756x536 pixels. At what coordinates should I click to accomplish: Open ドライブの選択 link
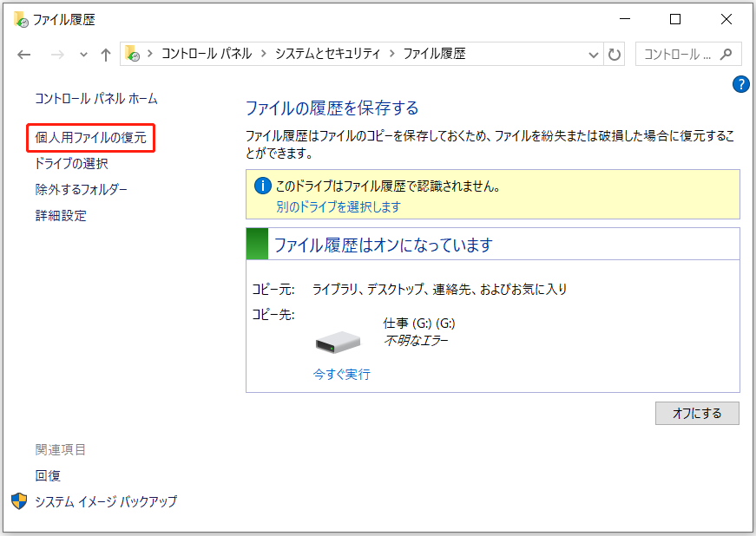(x=71, y=164)
